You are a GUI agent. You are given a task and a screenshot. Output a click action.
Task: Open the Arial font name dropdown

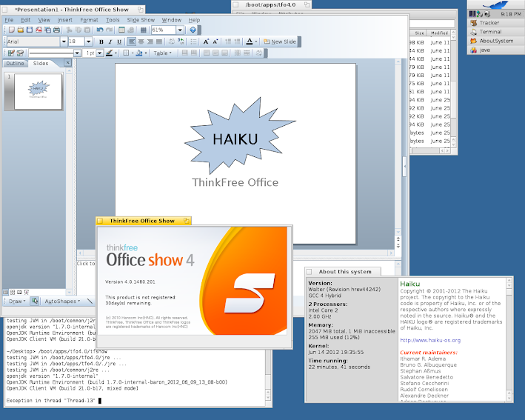64,41
